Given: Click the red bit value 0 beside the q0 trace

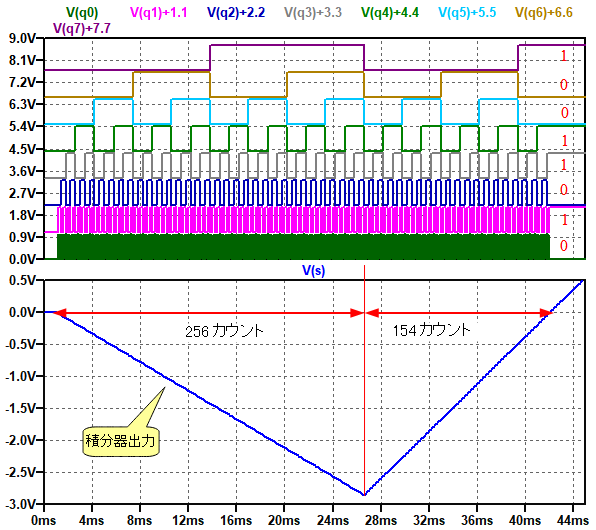Looking at the screenshot, I should coord(564,246).
